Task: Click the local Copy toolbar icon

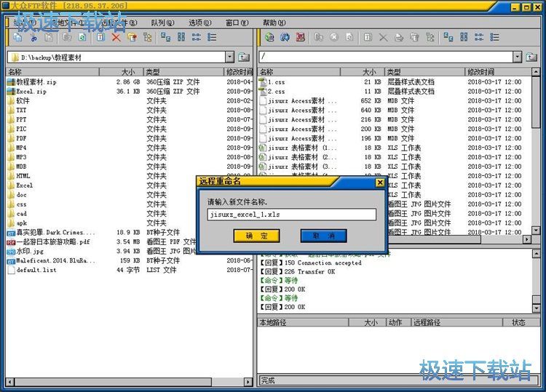Action: click(17, 37)
